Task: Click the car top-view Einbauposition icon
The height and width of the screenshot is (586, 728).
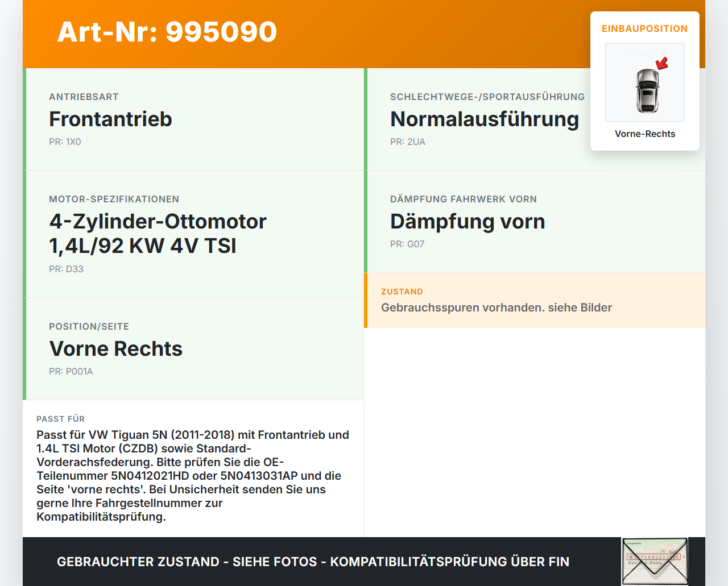Action: pos(645,82)
